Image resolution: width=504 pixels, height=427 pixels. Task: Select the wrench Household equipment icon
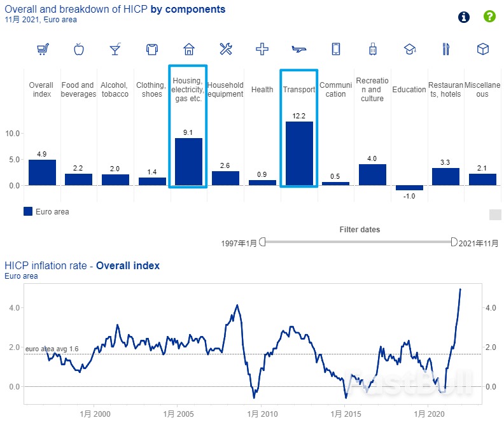tap(225, 49)
